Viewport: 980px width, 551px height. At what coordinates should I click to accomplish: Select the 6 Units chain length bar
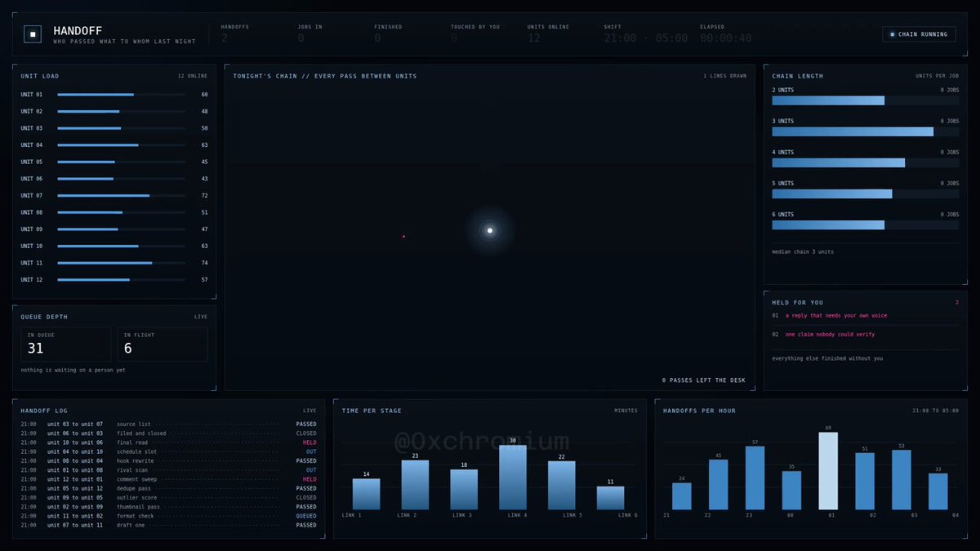tap(866, 224)
